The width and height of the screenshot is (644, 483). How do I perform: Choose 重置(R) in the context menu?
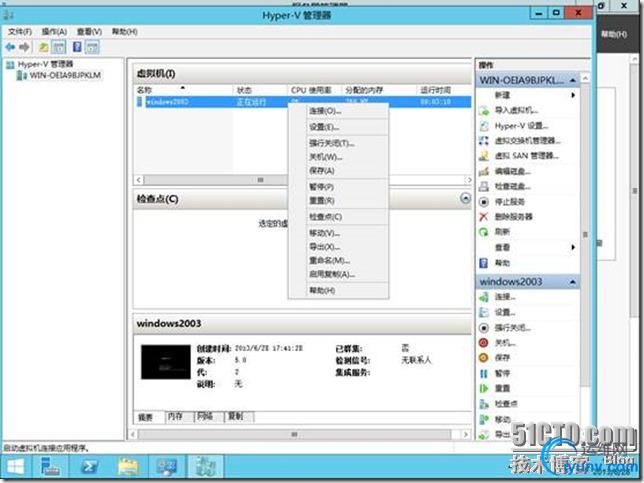[x=338, y=201]
